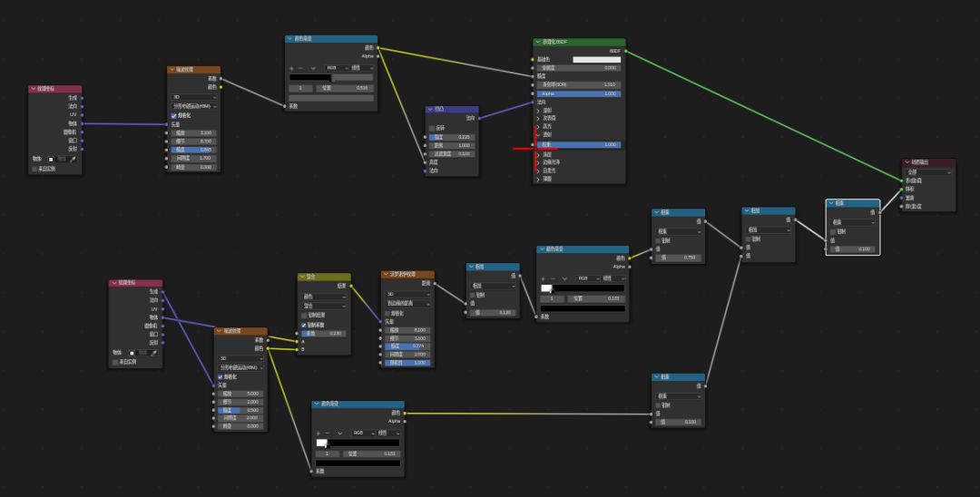Collapse the Principled BSDF node via header arrow
The height and width of the screenshot is (497, 980).
click(x=537, y=43)
